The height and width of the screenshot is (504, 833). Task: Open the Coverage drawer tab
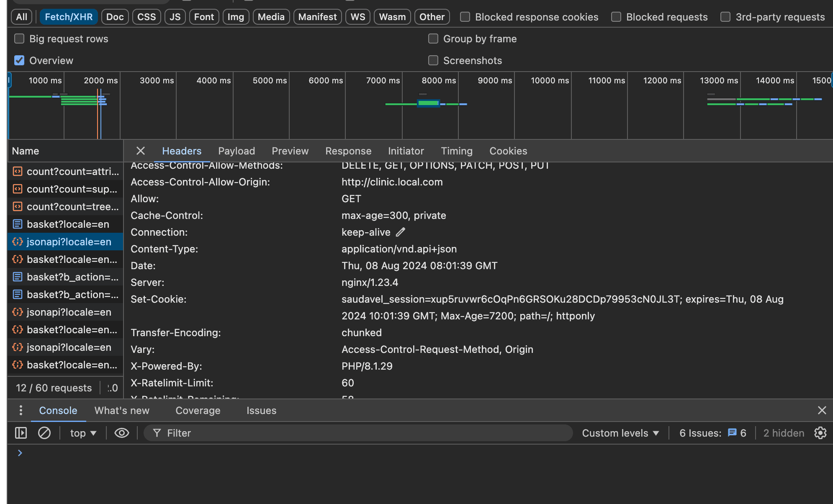pos(198,410)
